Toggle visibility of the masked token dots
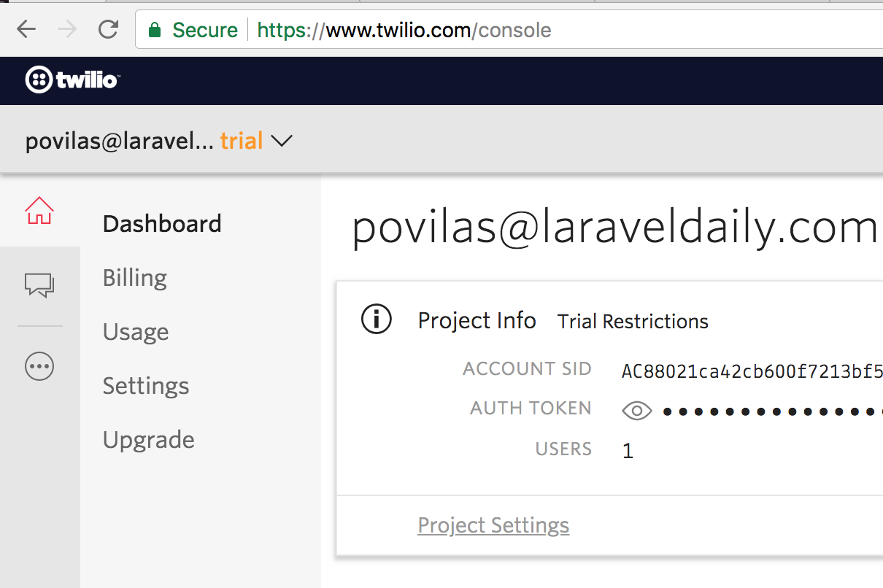This screenshot has height=588, width=883. (636, 410)
